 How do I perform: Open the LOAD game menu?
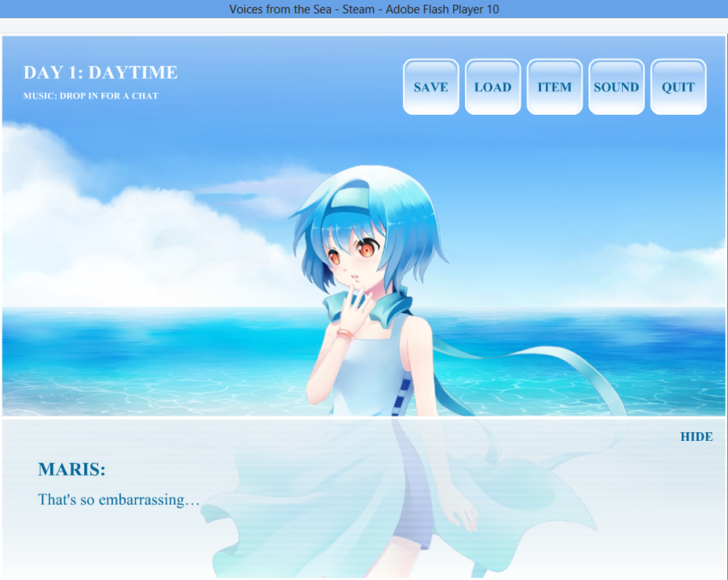pyautogui.click(x=493, y=87)
